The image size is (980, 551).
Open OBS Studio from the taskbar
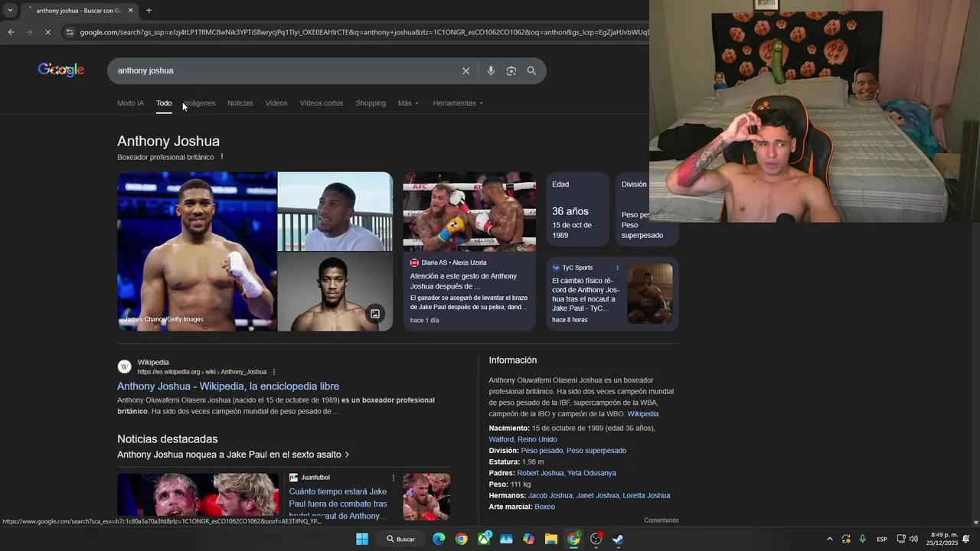596,539
